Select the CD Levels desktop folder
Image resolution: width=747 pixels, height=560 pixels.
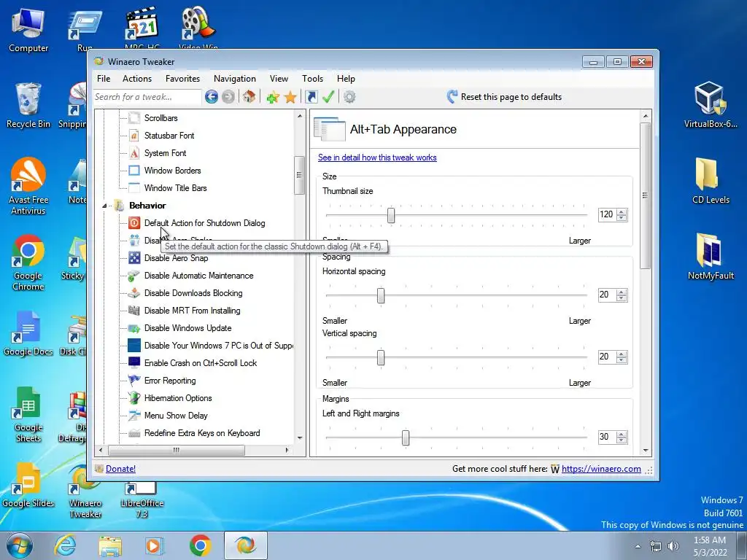click(x=711, y=181)
